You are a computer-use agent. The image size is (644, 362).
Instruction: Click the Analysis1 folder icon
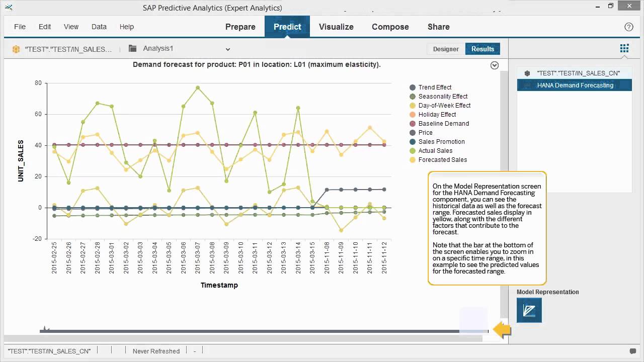coord(133,49)
